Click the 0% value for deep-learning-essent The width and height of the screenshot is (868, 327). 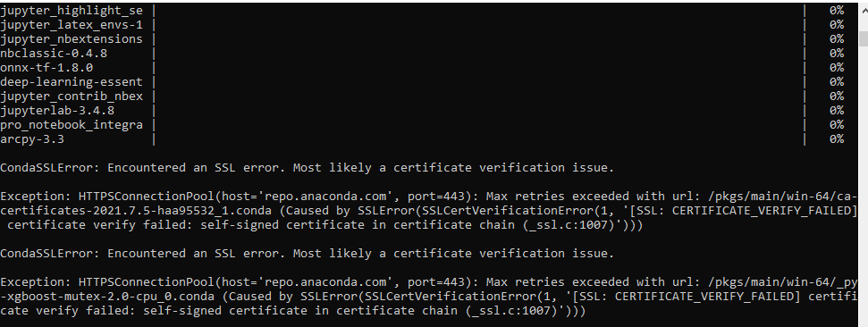[837, 82]
